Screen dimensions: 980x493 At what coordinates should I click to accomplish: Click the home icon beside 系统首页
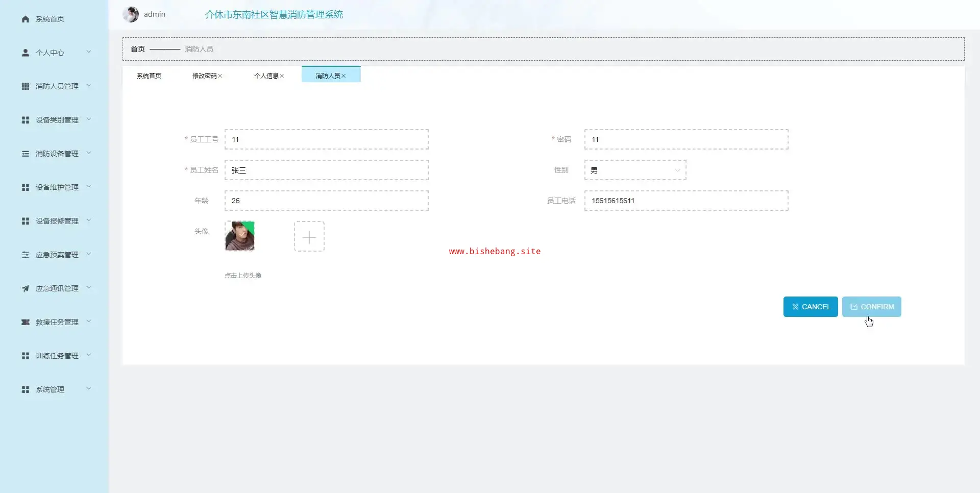[x=26, y=19]
